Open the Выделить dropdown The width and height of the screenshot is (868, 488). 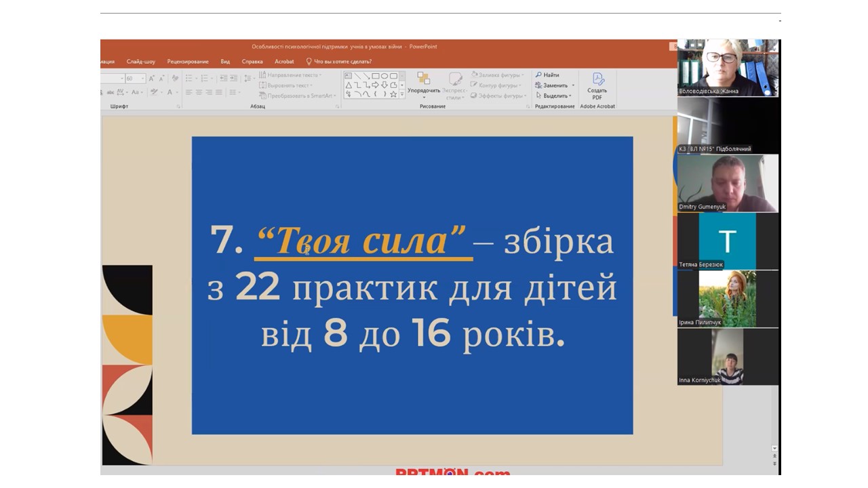[x=554, y=96]
